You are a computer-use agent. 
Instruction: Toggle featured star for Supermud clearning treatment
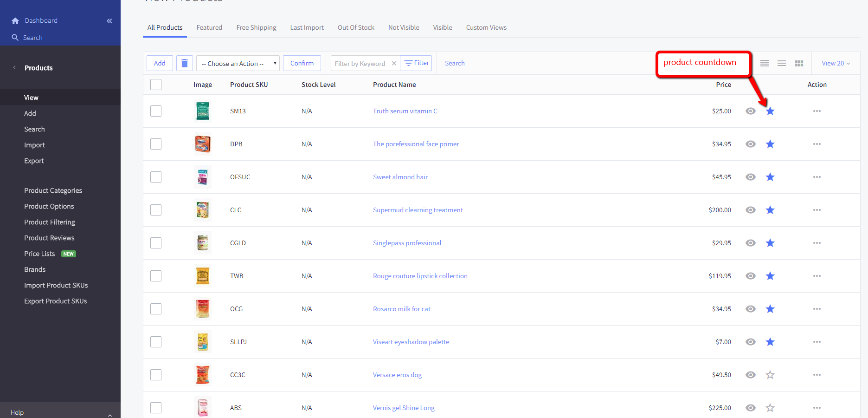pos(770,210)
